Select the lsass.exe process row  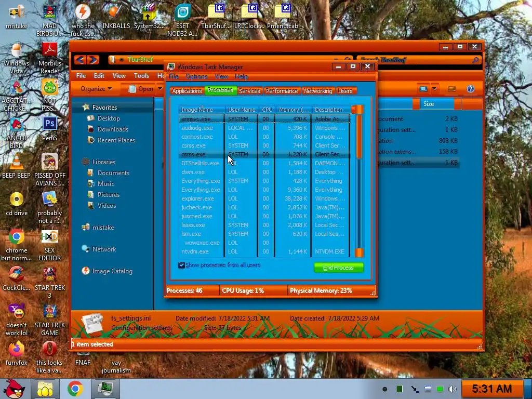(x=264, y=225)
